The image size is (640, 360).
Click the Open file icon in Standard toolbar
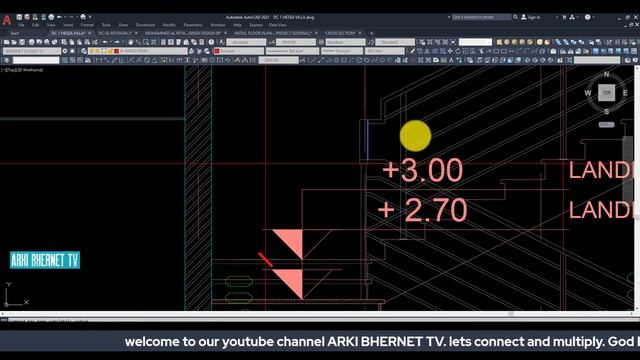click(x=14, y=42)
